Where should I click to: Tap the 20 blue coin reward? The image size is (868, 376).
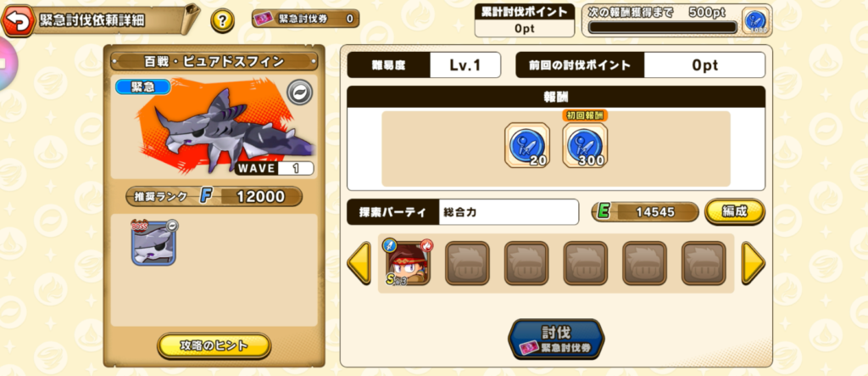(x=527, y=145)
